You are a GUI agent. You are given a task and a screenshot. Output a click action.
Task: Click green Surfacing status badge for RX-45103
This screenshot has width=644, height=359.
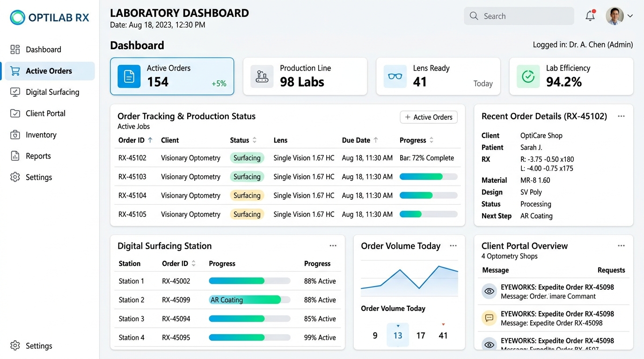click(247, 177)
